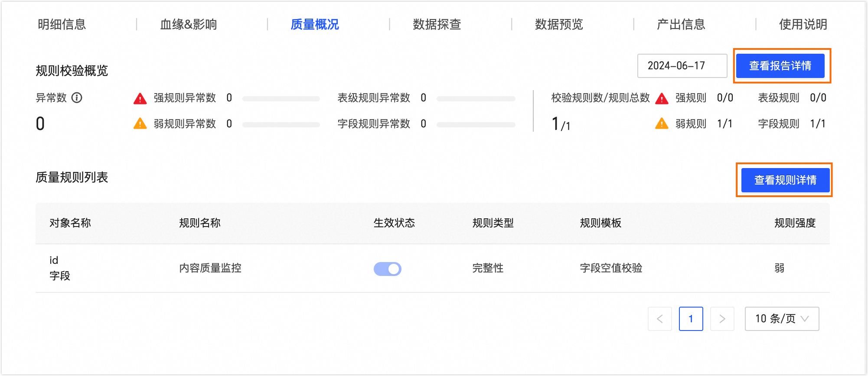Switch to 明细信息 tab
The height and width of the screenshot is (376, 868).
62,24
